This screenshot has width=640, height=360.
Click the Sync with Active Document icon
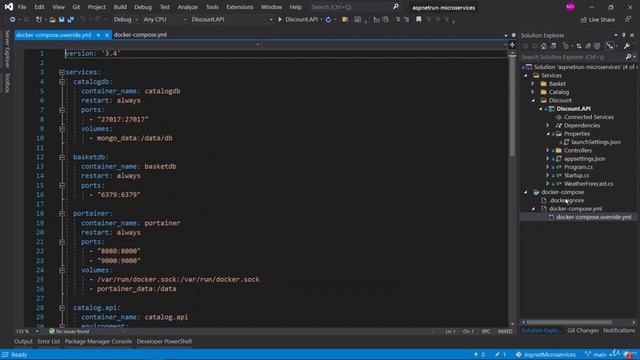point(579,46)
